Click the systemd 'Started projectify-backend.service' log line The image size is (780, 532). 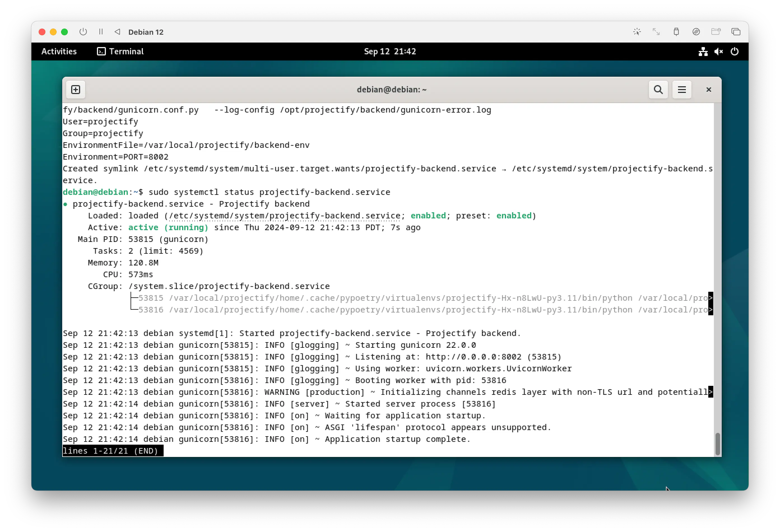tap(292, 333)
